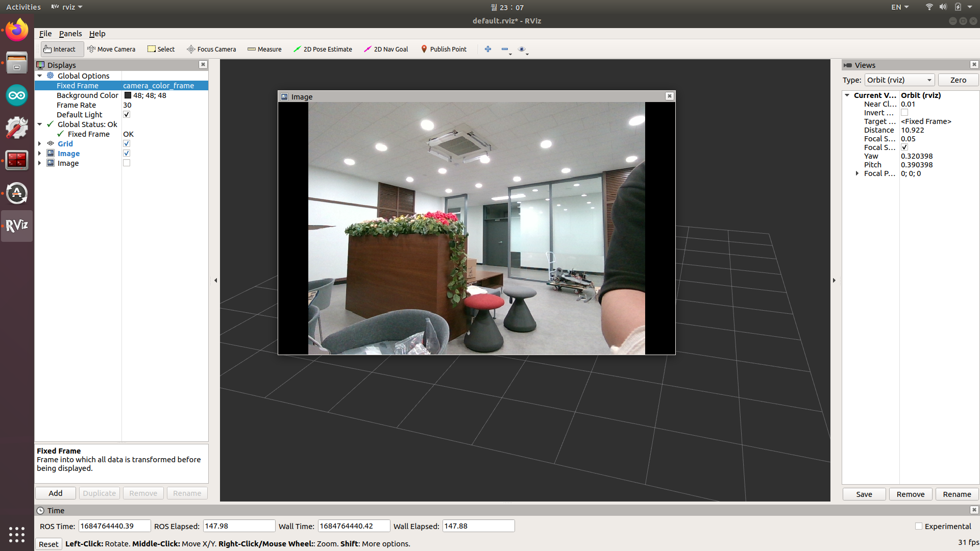This screenshot has height=551, width=980.
Task: Open the view Type dropdown Orbit (rviz)
Action: pos(899,80)
